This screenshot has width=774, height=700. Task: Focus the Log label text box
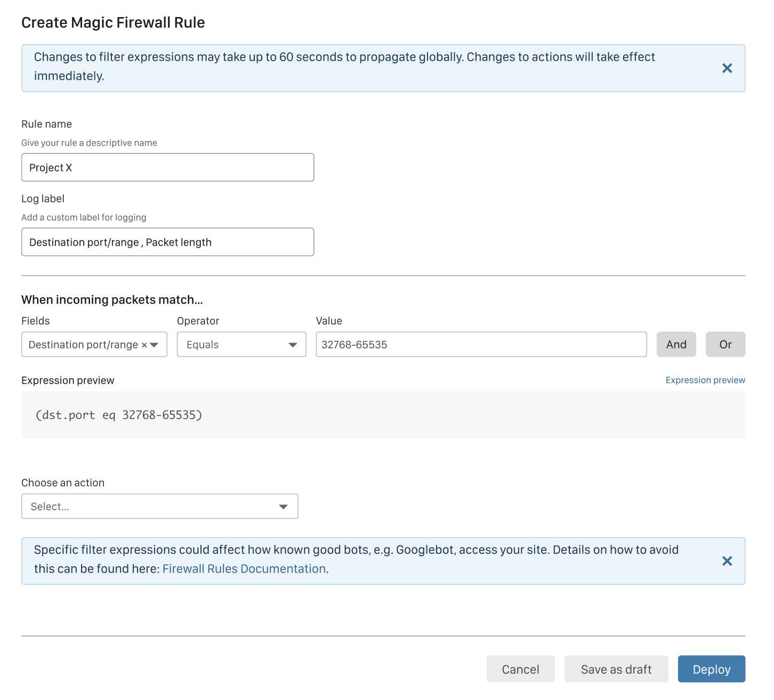167,242
